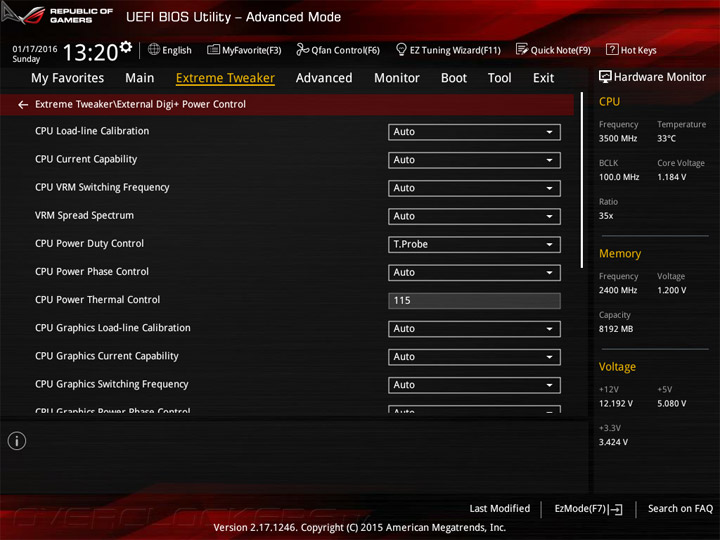This screenshot has width=720, height=540.
Task: Open CPU Power Duty Control T.Probe dropdown
Action: [x=474, y=244]
